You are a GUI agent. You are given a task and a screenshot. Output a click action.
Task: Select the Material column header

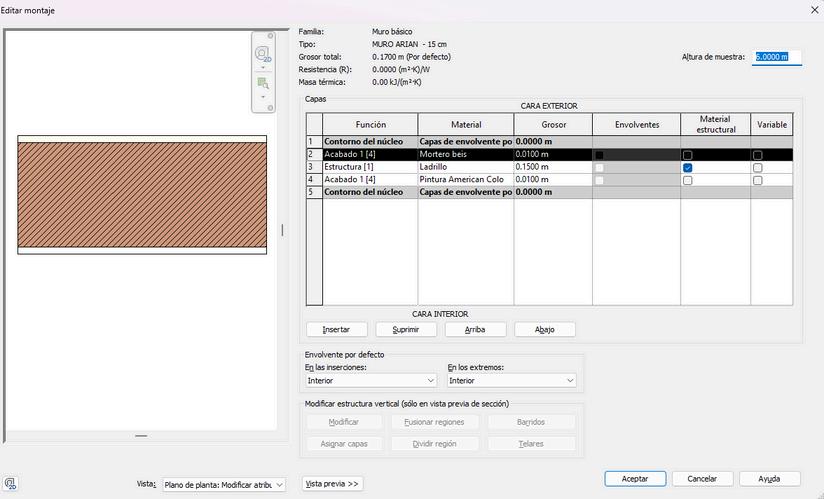[x=466, y=124]
